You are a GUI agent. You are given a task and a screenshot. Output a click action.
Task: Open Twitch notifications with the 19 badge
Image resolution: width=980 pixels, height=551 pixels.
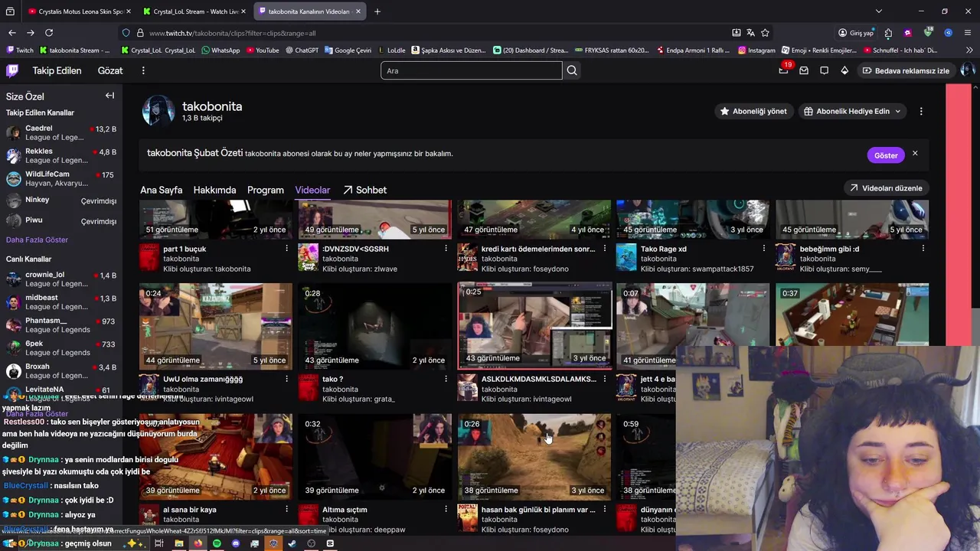(x=783, y=70)
